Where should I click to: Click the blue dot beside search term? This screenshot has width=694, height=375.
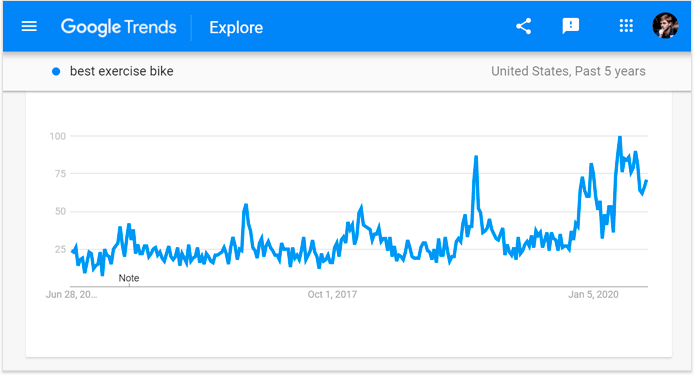coord(56,71)
